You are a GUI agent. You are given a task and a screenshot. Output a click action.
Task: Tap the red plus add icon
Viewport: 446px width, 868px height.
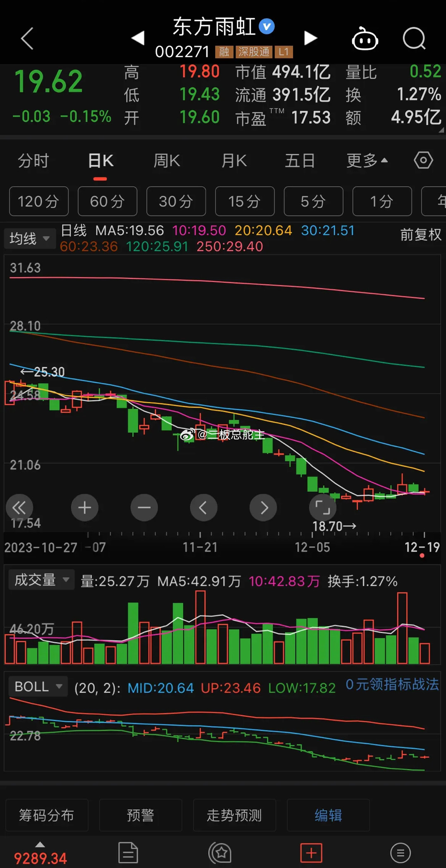coord(311,853)
